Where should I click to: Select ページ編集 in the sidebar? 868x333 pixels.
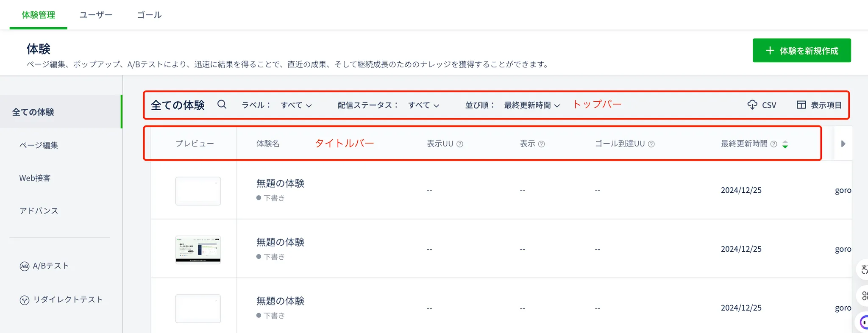click(39, 145)
